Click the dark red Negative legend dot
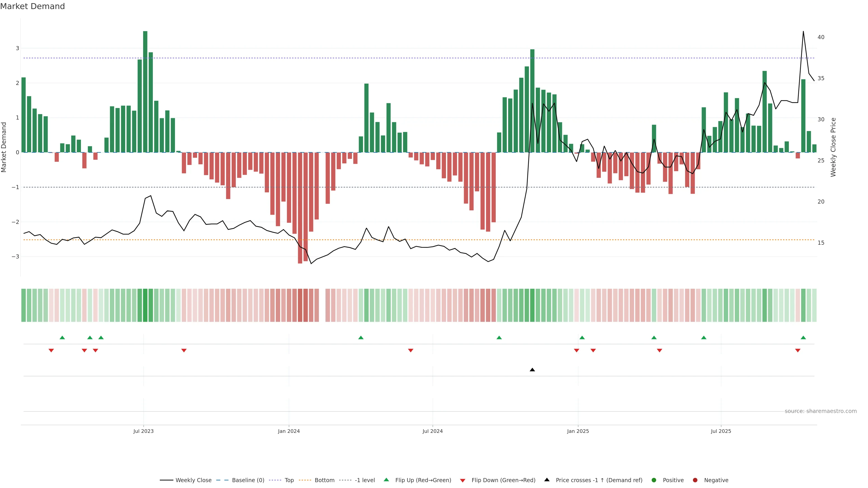 695,480
